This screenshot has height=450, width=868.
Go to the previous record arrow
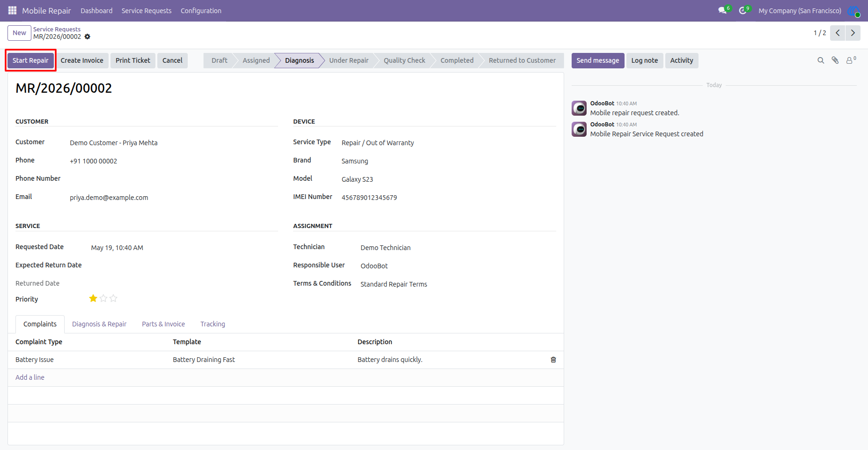click(x=838, y=33)
